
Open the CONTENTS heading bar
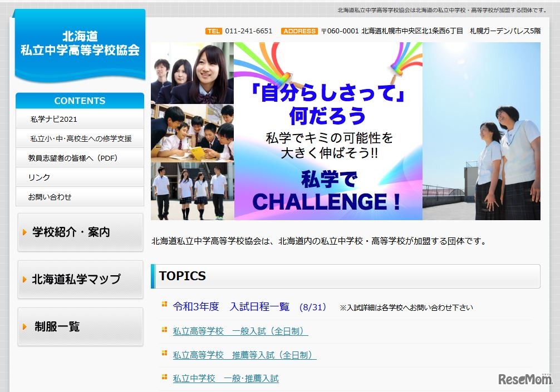coord(80,101)
